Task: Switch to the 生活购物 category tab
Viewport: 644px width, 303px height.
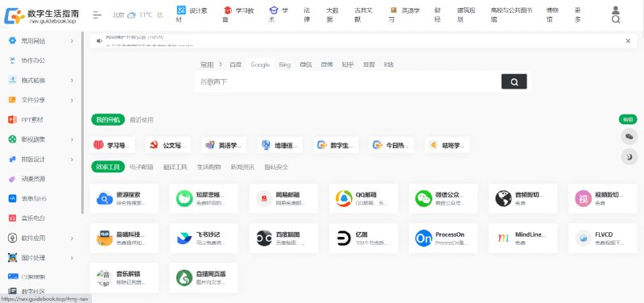Action: coord(208,167)
